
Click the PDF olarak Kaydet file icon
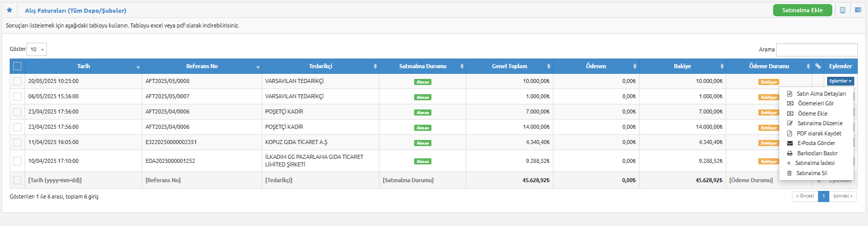(x=789, y=133)
